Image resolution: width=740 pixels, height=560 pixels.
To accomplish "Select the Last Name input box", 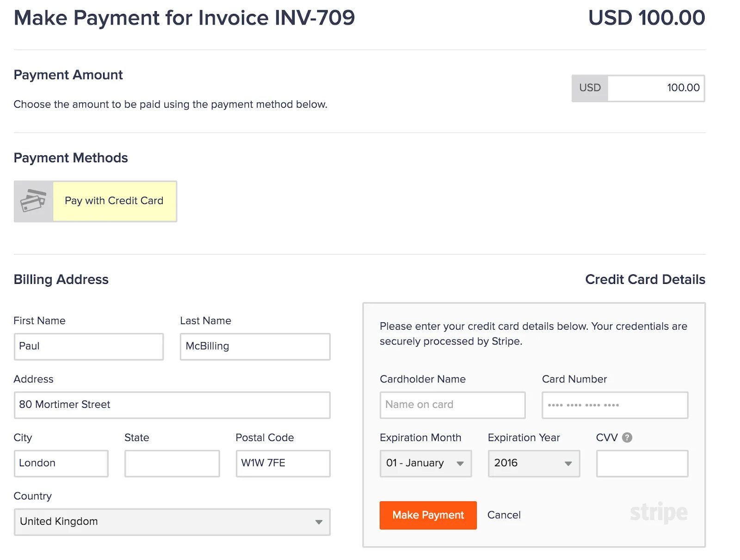I will pyautogui.click(x=255, y=346).
